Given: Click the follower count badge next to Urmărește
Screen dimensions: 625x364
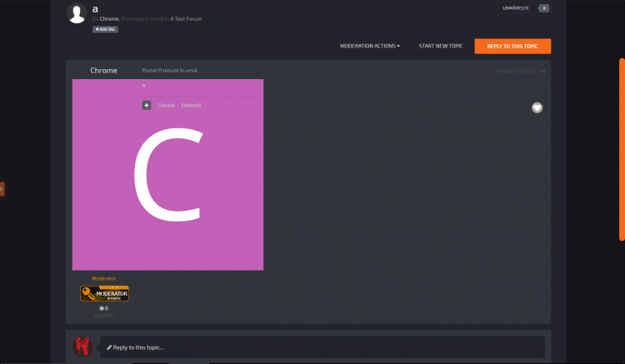Looking at the screenshot, I should (x=543, y=8).
